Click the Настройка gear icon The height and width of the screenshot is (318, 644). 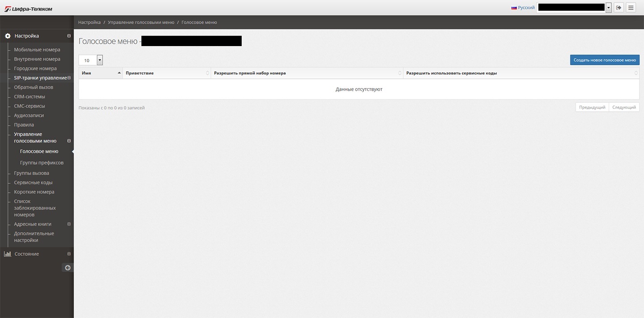(x=8, y=36)
